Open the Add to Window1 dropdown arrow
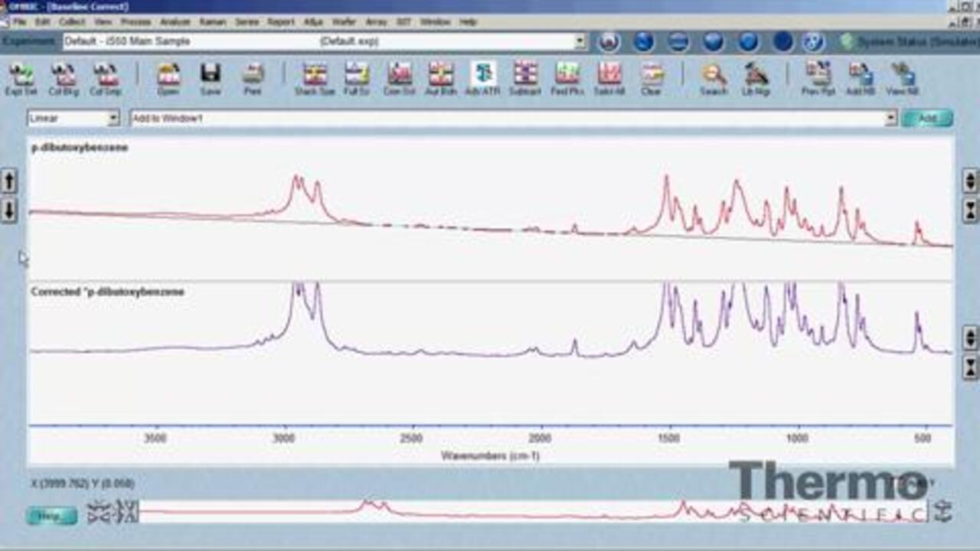Screen dimensions: 980x551 pyautogui.click(x=890, y=119)
